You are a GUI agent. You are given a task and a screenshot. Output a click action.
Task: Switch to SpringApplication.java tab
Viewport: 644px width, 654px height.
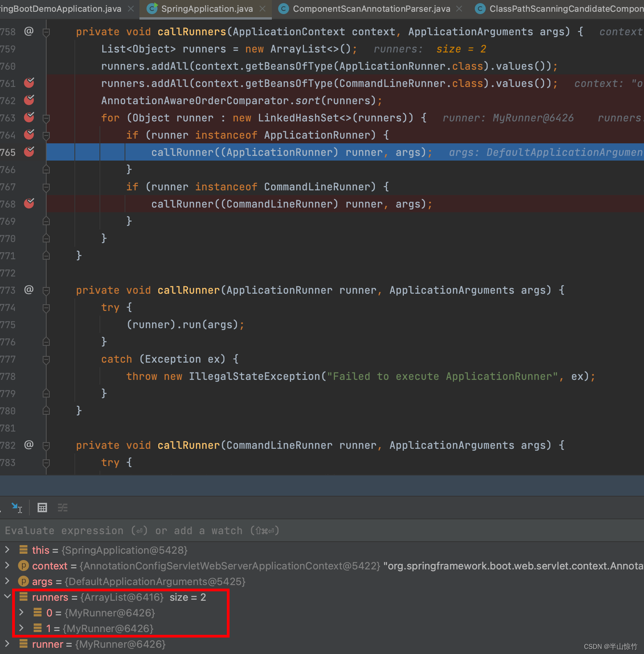click(206, 9)
